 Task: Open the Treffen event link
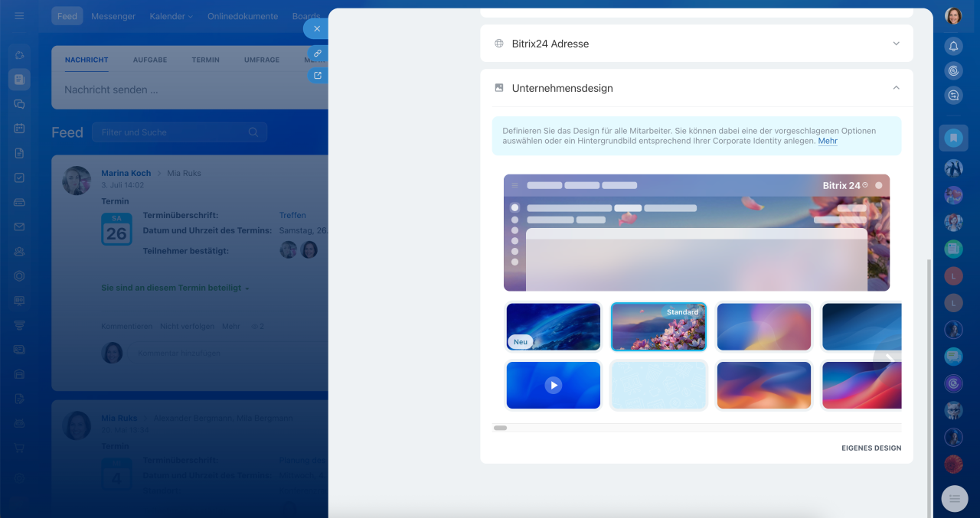292,215
